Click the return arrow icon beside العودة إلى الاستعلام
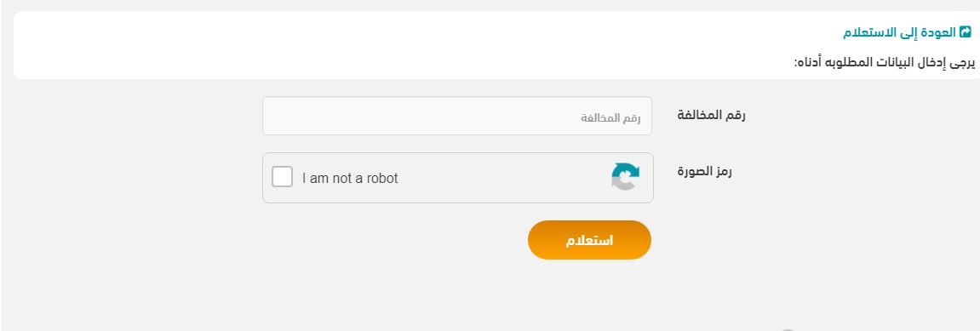Screen dimensions: 980x331 click(966, 31)
